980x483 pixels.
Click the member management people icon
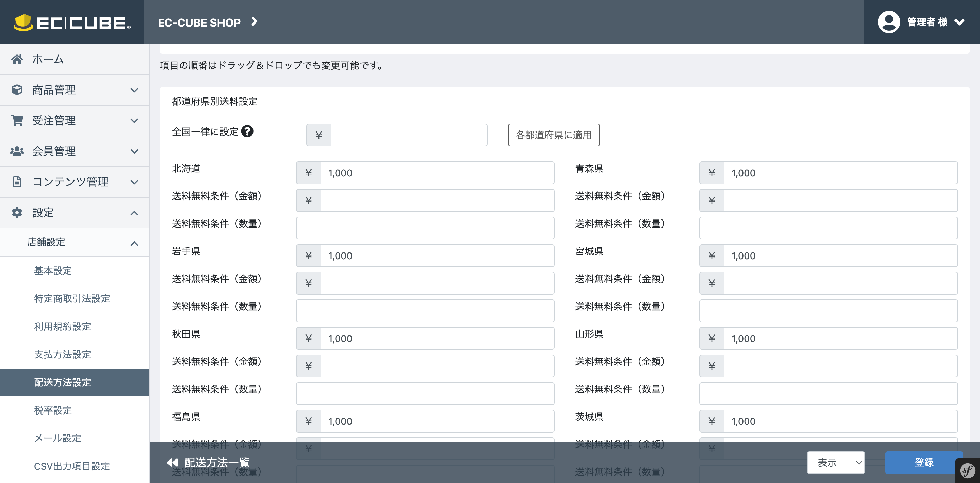coord(17,151)
